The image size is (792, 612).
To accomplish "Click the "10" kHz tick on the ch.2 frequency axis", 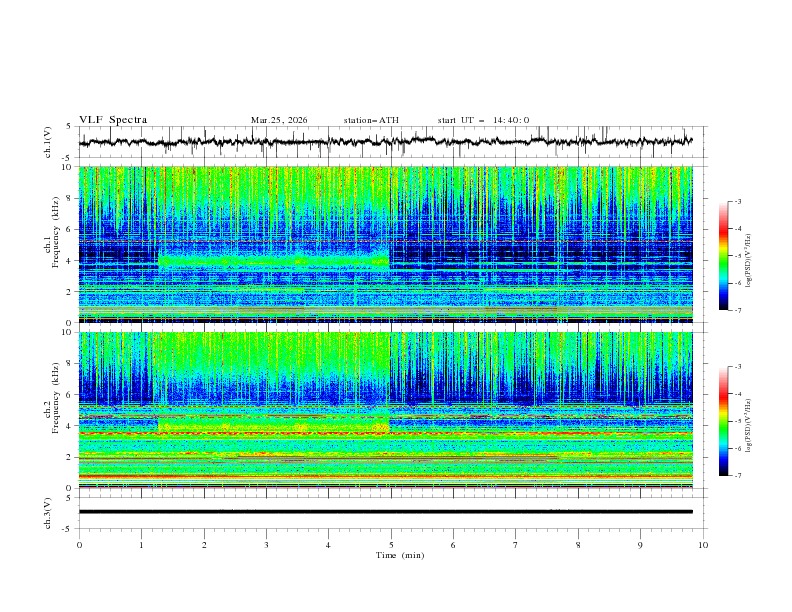I will click(x=67, y=332).
